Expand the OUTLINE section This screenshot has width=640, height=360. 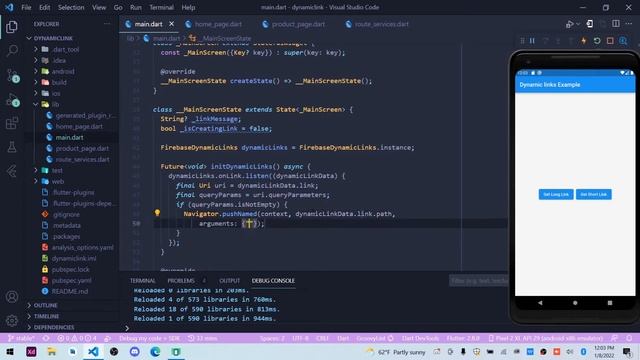coord(46,305)
